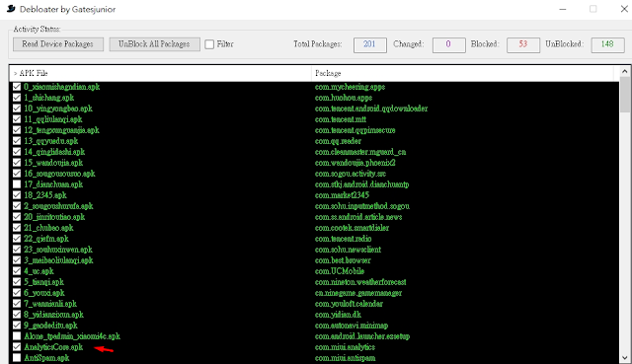Click package com.qq.reader
The width and height of the screenshot is (632, 364).
click(338, 141)
